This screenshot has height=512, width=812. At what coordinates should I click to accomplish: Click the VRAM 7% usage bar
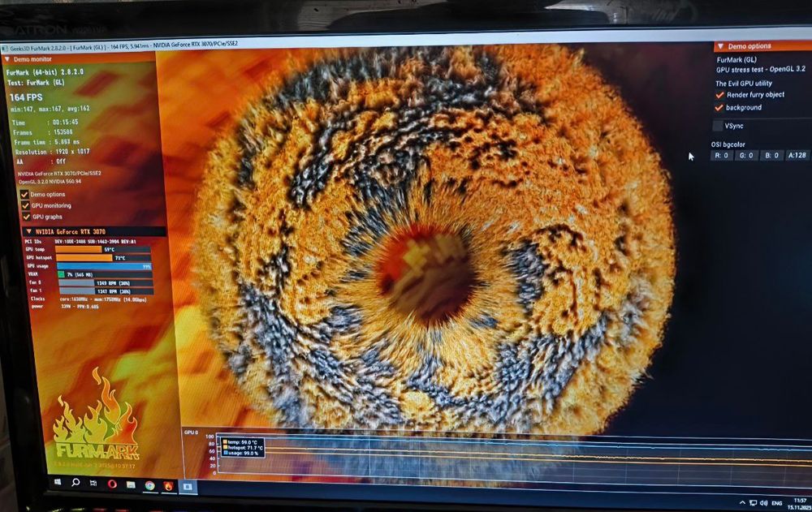(105, 274)
